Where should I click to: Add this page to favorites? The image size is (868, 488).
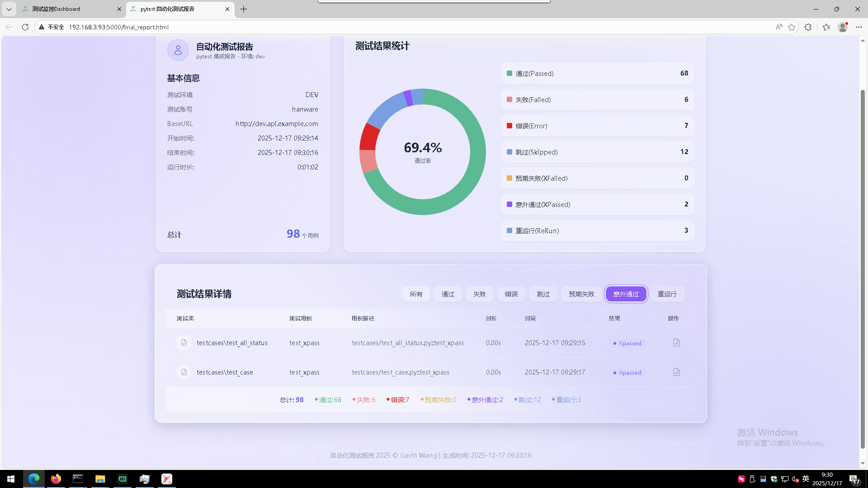792,27
